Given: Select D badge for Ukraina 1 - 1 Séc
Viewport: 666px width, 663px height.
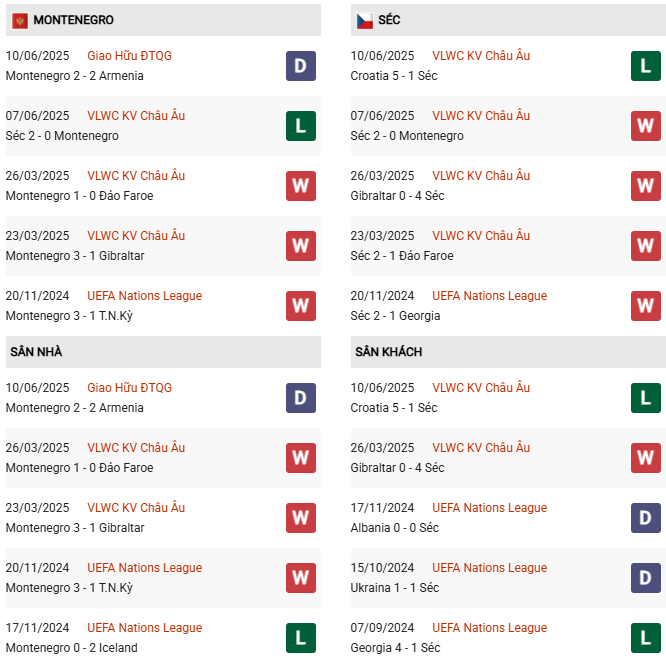Looking at the screenshot, I should 645,578.
